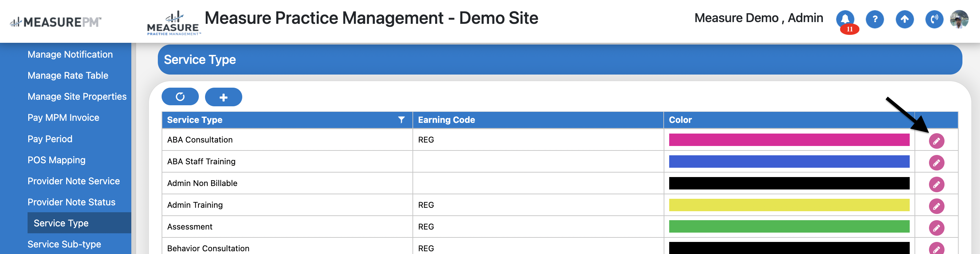Screen dimensions: 980x254
Task: Select the Admin Non Billable cell
Action: pos(287,183)
